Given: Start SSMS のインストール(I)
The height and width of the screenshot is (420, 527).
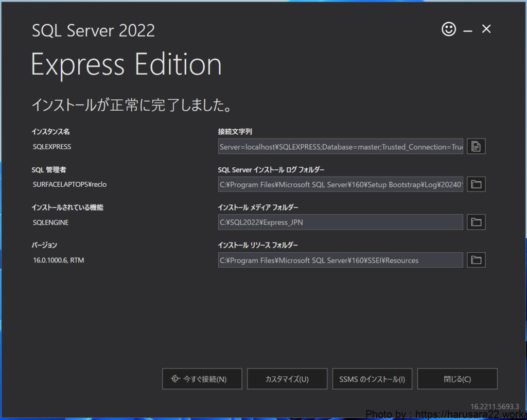Looking at the screenshot, I should click(x=372, y=379).
